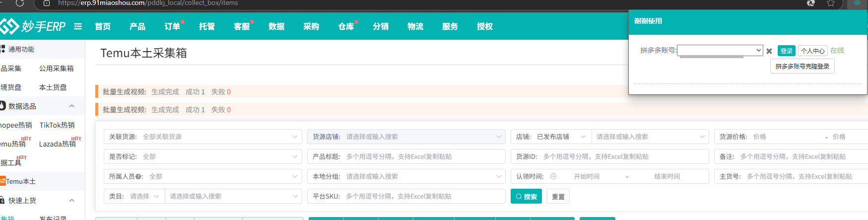
Task: Open the 数据 menu
Action: tap(276, 26)
